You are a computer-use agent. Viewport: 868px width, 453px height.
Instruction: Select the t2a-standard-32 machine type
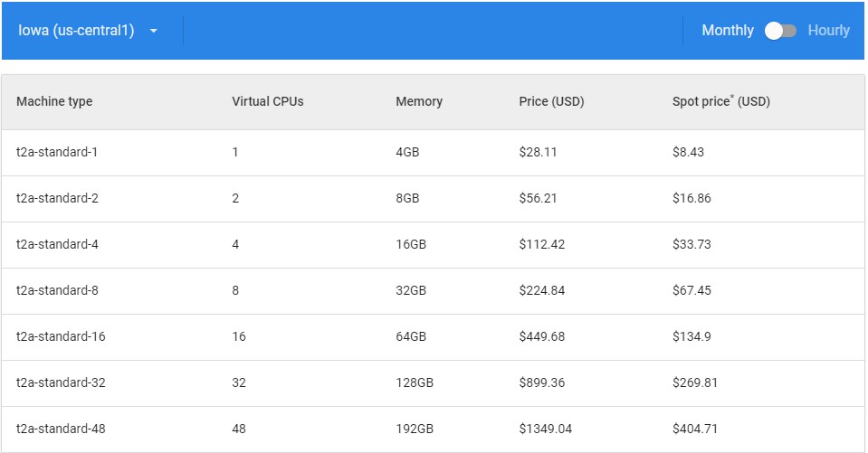click(61, 382)
